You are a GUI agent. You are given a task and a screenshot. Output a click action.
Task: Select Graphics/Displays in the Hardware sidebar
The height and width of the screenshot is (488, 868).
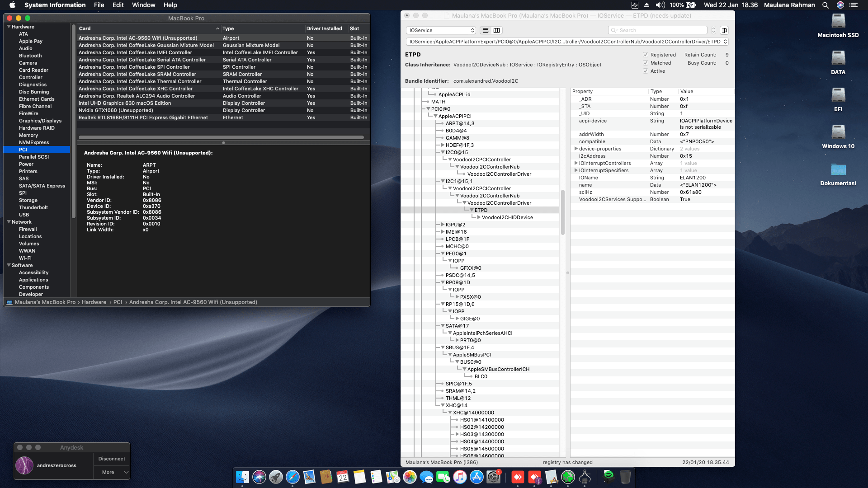pos(40,121)
